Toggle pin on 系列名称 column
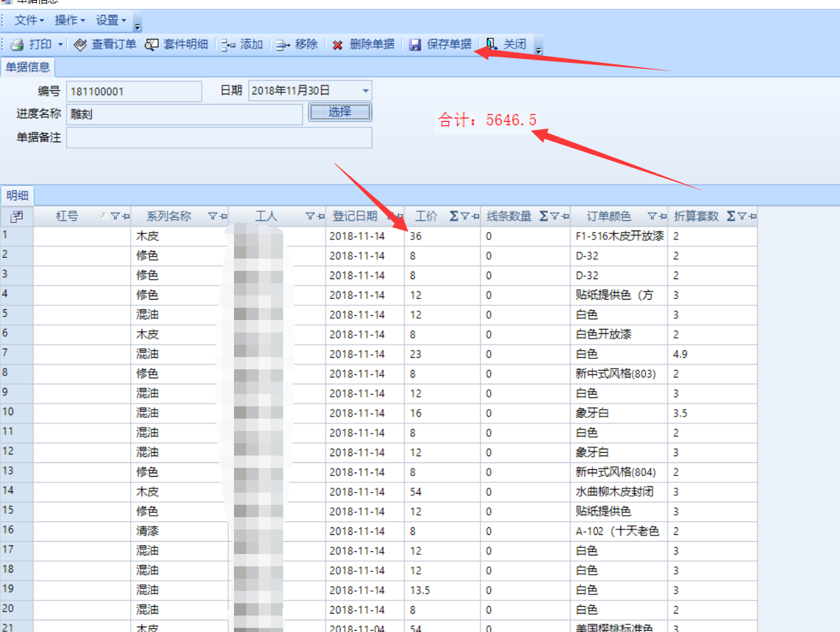This screenshot has width=840, height=632. 222,216
